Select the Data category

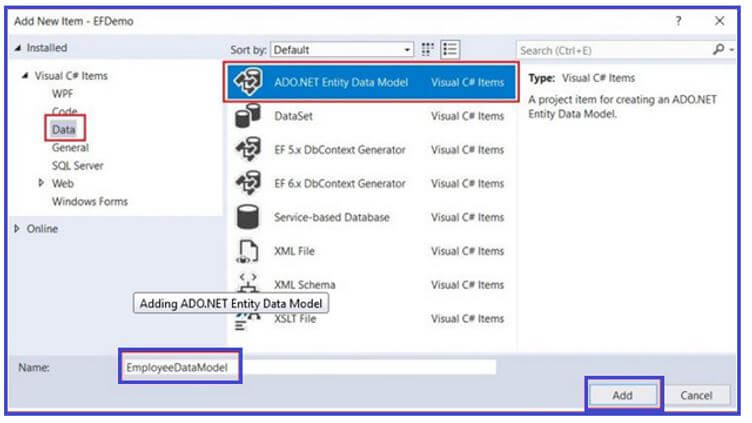pos(63,129)
